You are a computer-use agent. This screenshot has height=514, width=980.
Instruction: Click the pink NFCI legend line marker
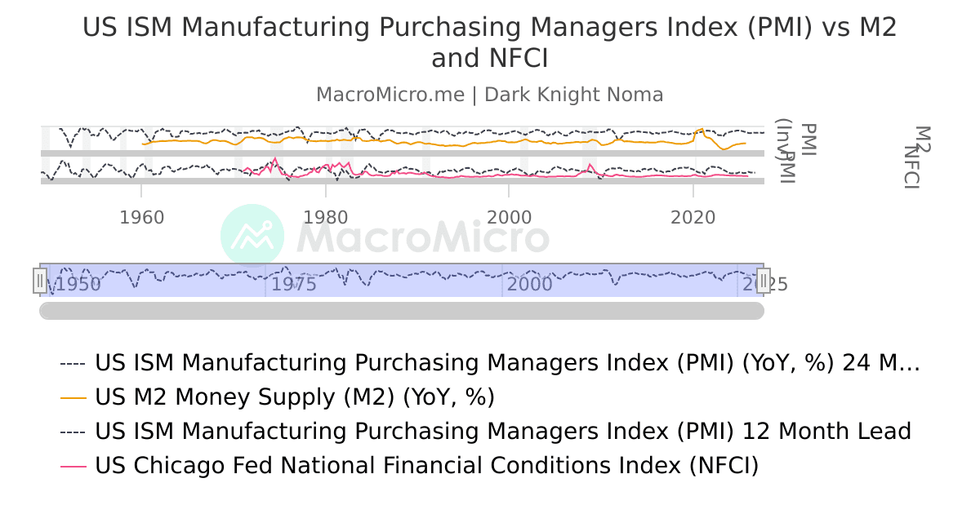pyautogui.click(x=72, y=465)
